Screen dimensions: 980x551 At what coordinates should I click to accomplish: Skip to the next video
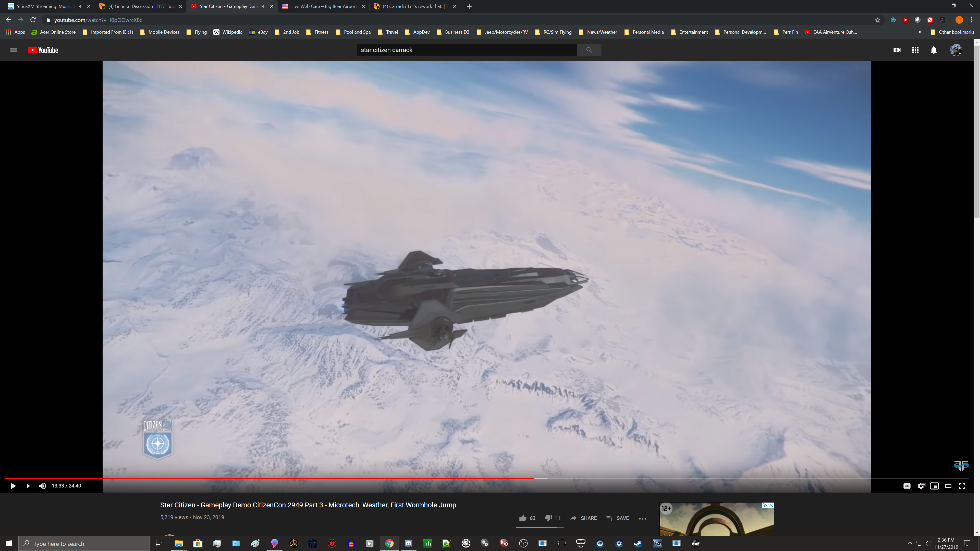click(x=29, y=486)
